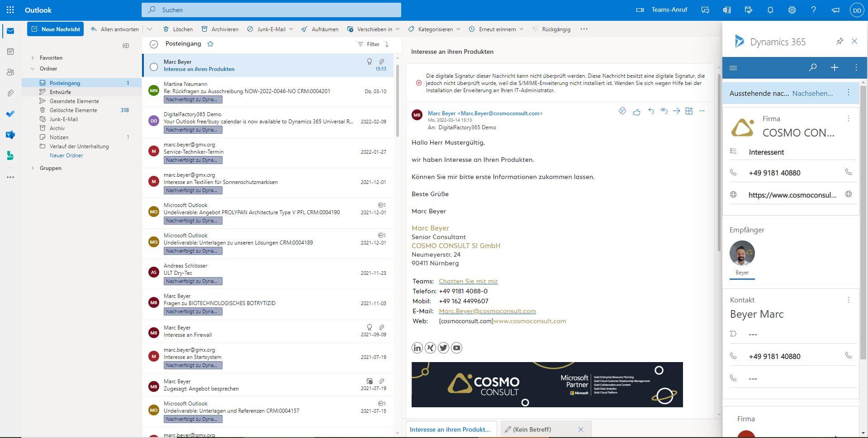Open apps grid icon in message header
The height and width of the screenshot is (438, 868).
coord(689,111)
